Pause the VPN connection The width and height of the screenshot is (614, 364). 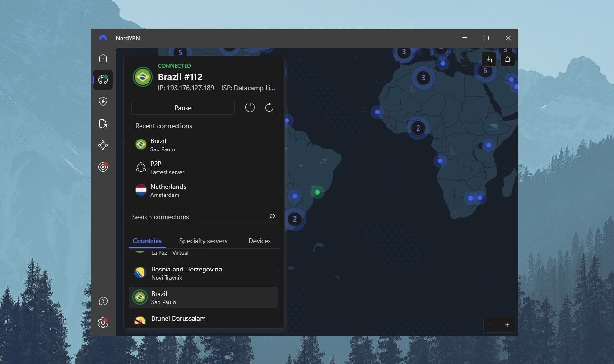point(183,108)
